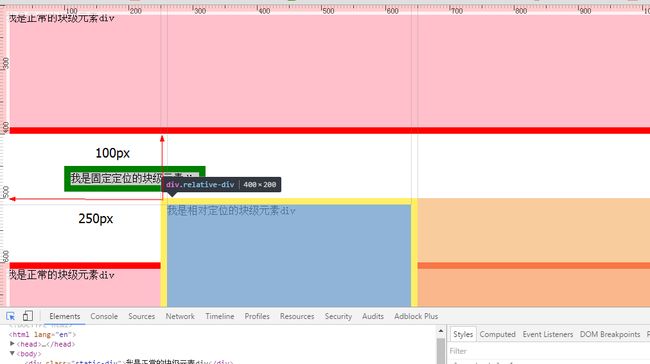The width and height of the screenshot is (650, 364).
Task: Open the Adblock Plus tab
Action: click(x=416, y=316)
